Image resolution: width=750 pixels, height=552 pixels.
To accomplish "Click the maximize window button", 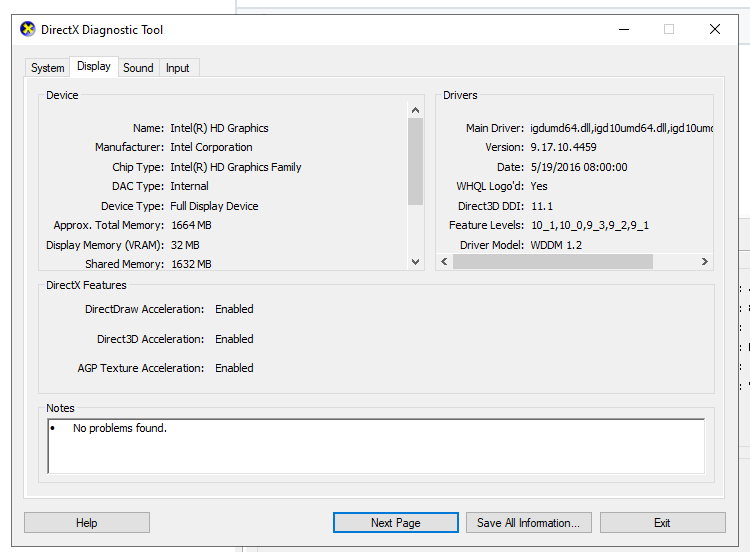I will pos(669,30).
